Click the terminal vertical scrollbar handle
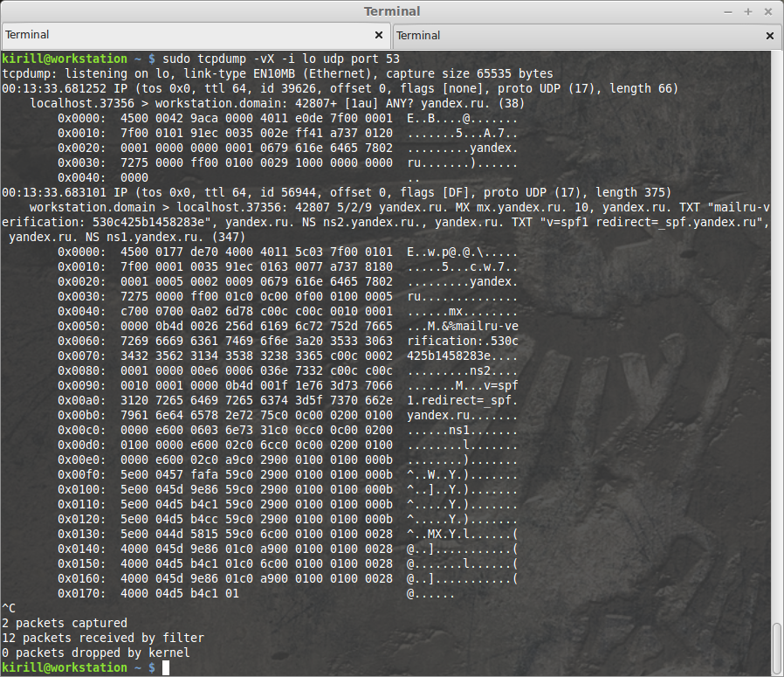This screenshot has width=784, height=677. pos(776,648)
